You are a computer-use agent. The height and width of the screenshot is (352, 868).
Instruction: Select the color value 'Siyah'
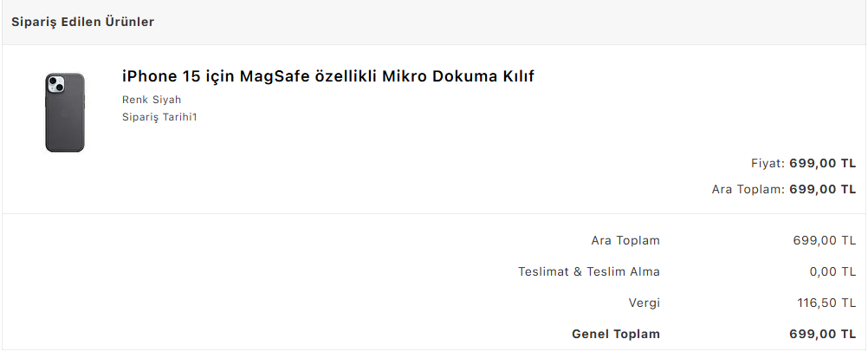click(167, 100)
